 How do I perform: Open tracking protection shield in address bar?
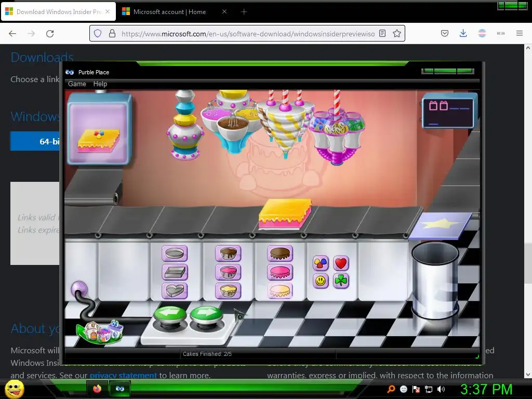click(x=98, y=34)
